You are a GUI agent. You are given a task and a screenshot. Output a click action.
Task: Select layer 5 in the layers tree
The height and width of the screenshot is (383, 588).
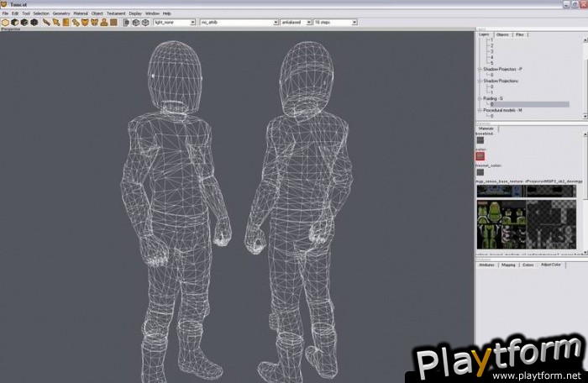pyautogui.click(x=492, y=63)
